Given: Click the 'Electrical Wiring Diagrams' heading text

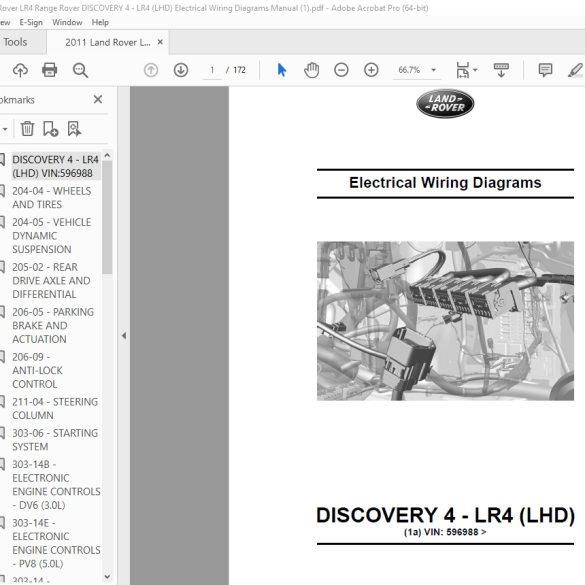Looking at the screenshot, I should point(445,183).
